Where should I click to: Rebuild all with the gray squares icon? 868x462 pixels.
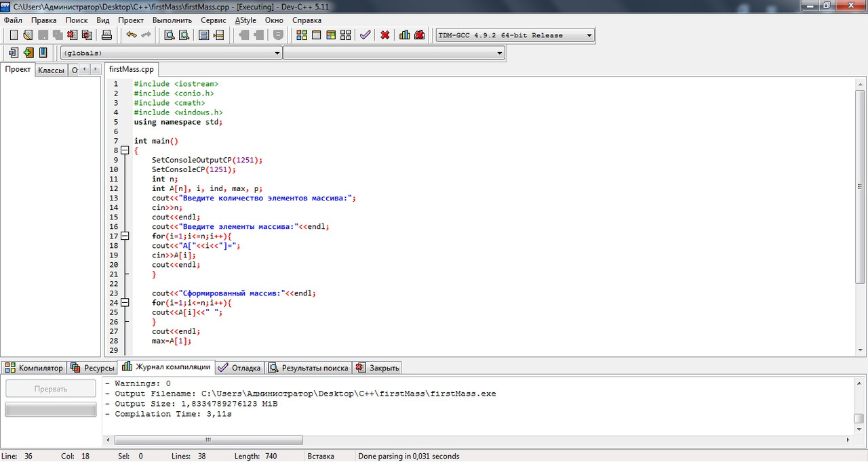(346, 35)
